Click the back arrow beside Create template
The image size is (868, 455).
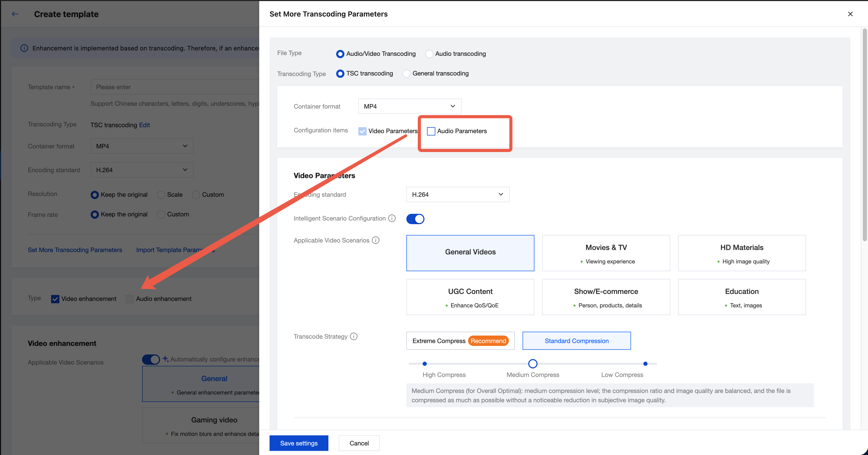tap(15, 14)
